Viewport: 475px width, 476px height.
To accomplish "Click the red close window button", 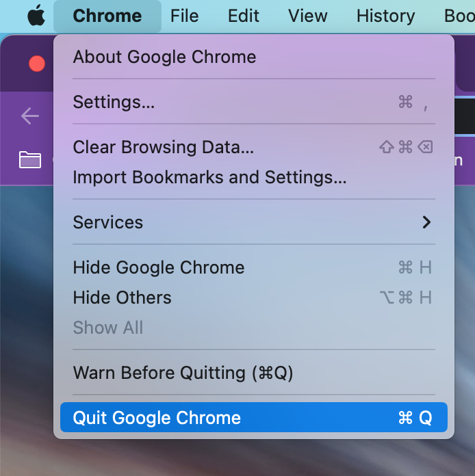I will click(37, 64).
